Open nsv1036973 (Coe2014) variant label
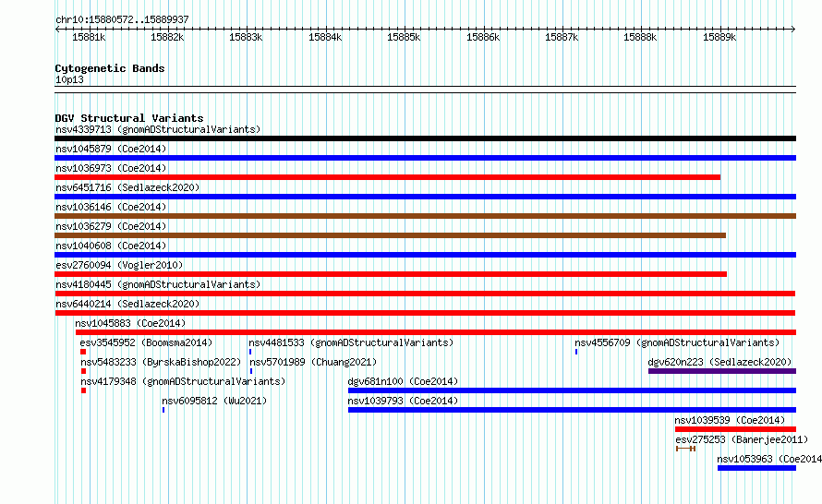The height and width of the screenshot is (504, 822). (111, 168)
